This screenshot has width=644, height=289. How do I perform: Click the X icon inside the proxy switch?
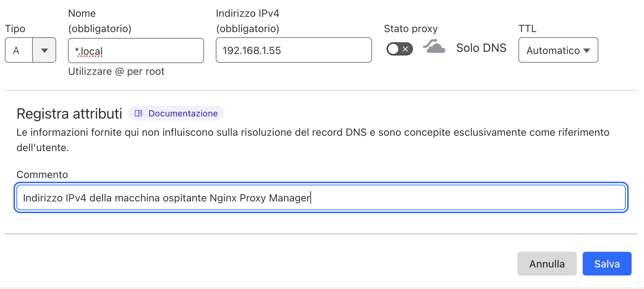pyautogui.click(x=406, y=49)
